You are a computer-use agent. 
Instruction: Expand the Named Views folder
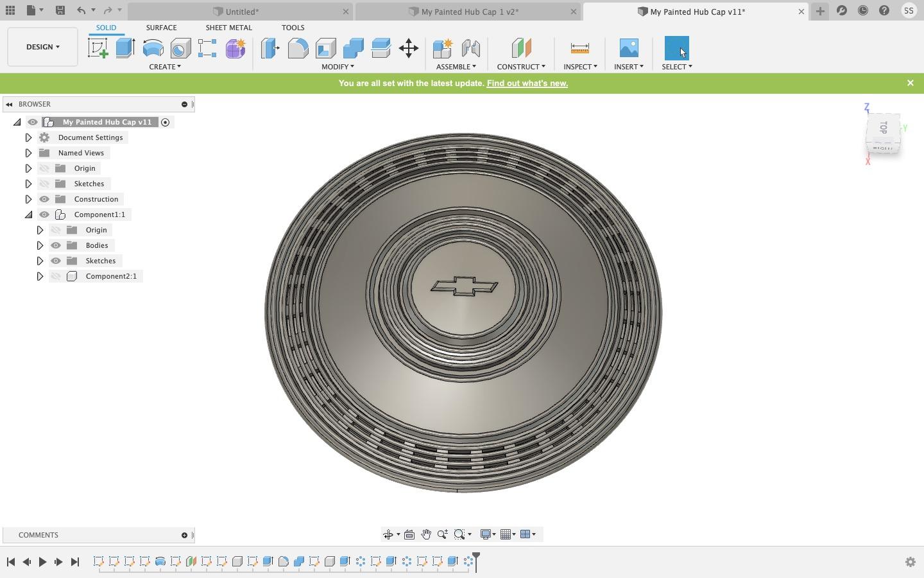click(28, 153)
